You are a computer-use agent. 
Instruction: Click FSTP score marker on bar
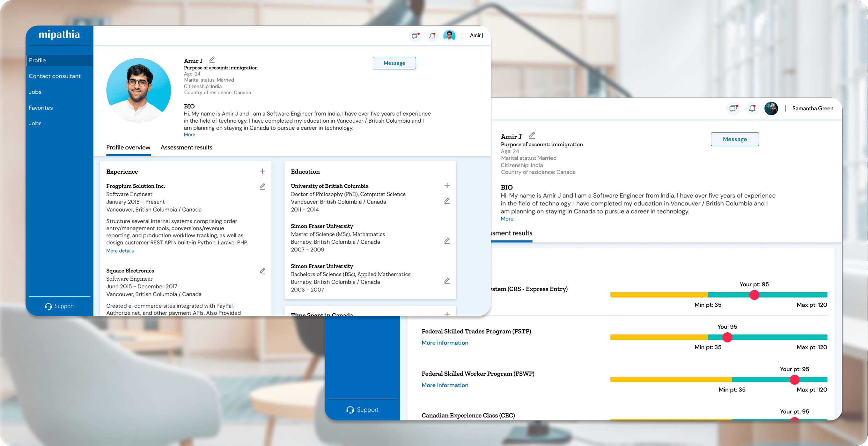[x=727, y=337]
